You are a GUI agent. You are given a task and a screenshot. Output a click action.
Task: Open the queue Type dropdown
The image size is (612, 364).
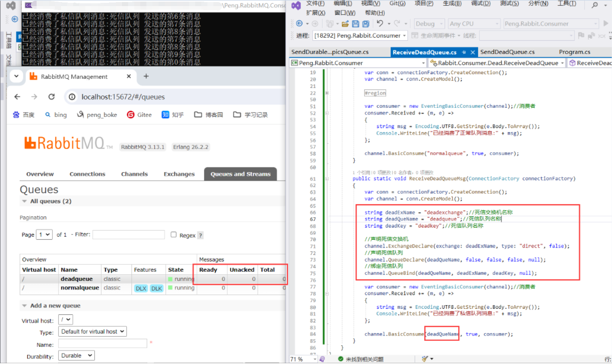(x=92, y=331)
